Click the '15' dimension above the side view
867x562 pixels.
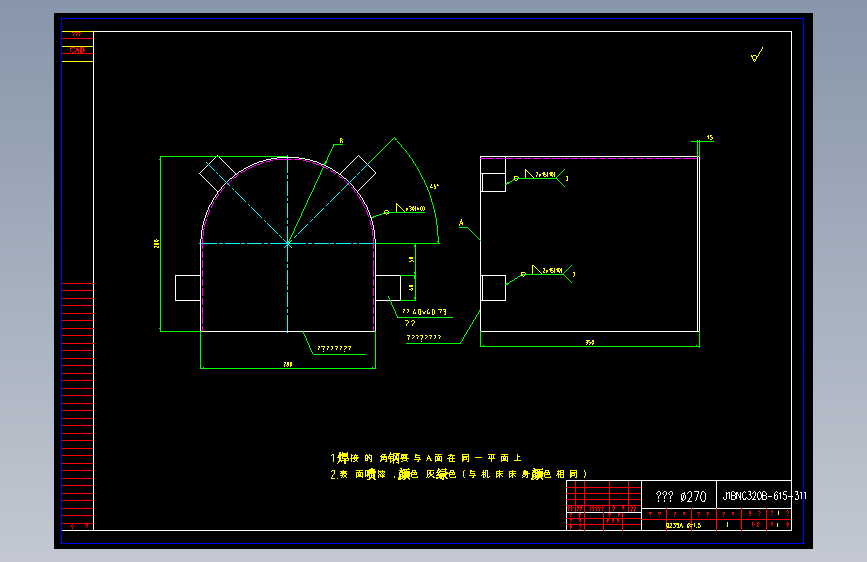[x=710, y=137]
